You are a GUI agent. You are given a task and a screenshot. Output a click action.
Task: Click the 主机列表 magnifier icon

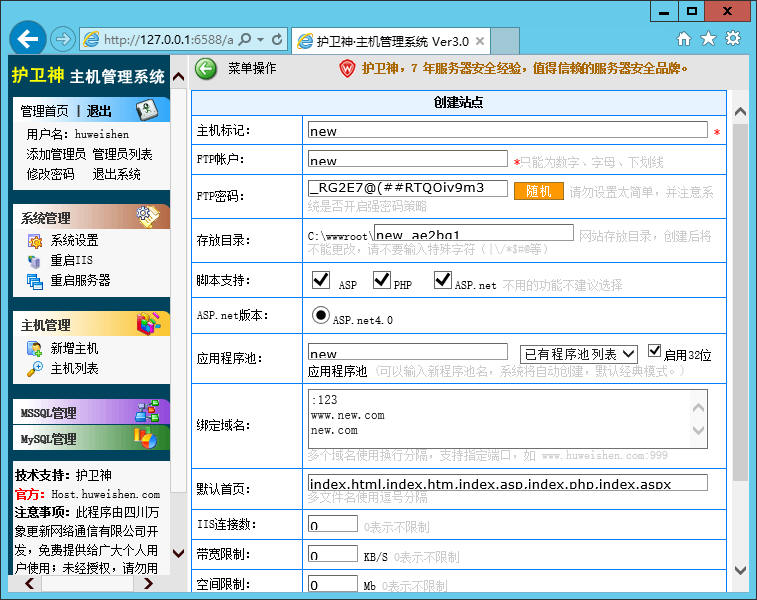[x=34, y=369]
